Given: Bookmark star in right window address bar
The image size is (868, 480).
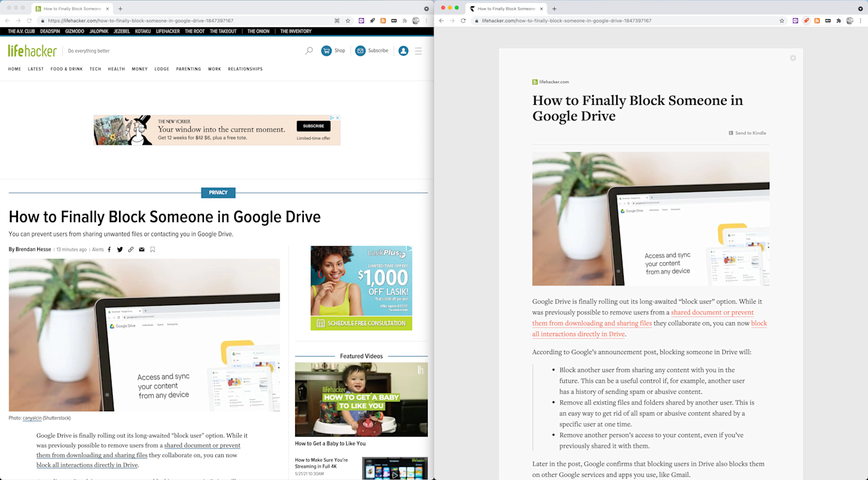Looking at the screenshot, I should [782, 20].
